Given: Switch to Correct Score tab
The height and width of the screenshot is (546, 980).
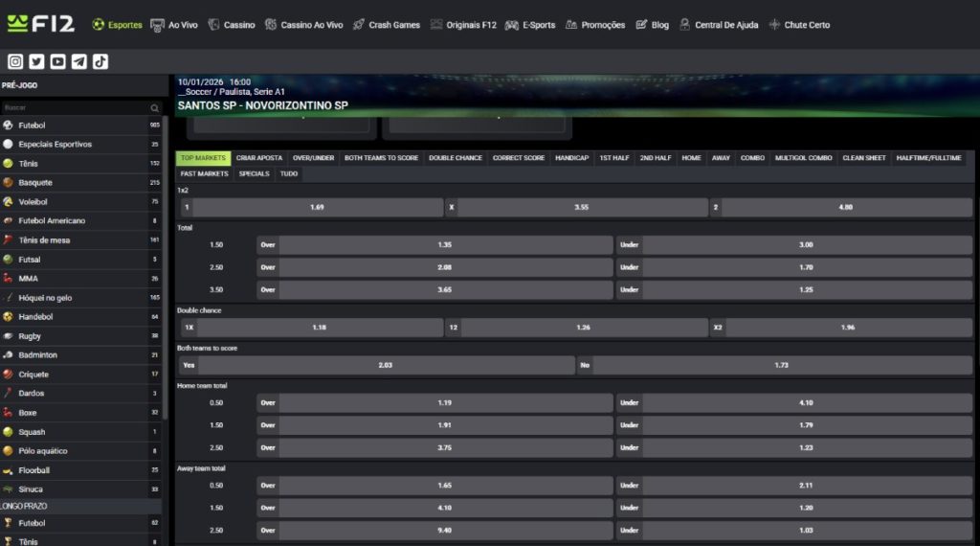Looking at the screenshot, I should tap(519, 158).
